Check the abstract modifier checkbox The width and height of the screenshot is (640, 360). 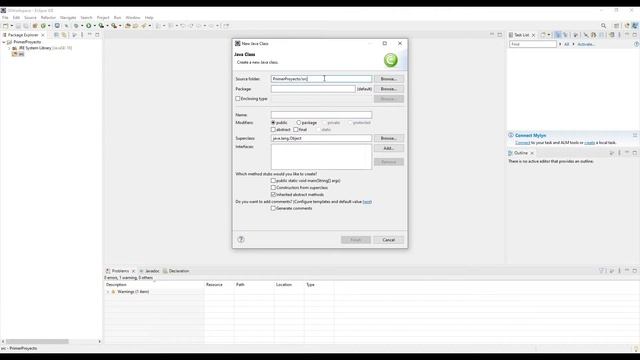273,129
